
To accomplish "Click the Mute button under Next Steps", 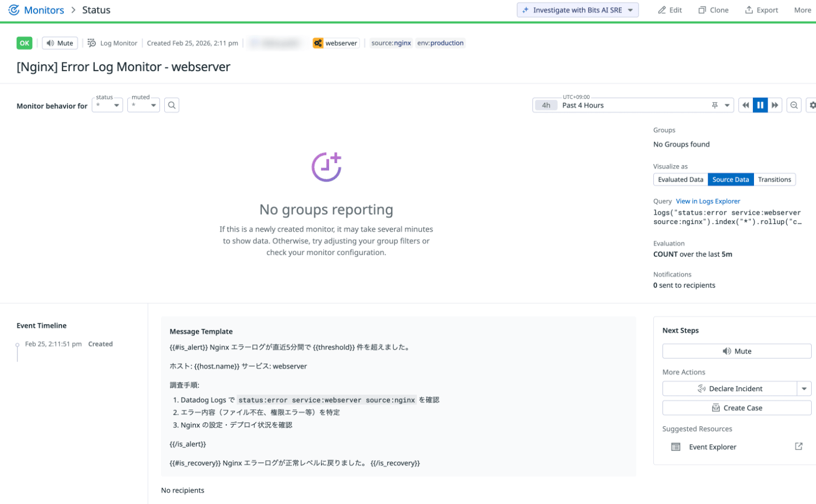I will coord(737,351).
